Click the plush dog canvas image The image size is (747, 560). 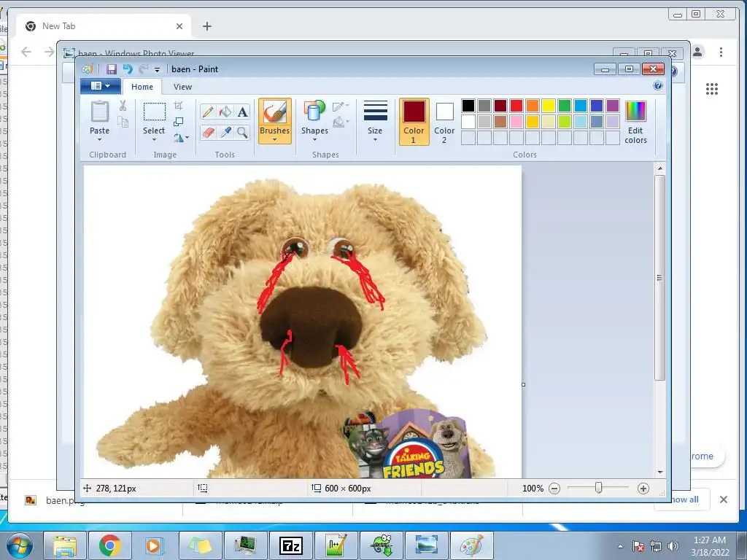(303, 322)
